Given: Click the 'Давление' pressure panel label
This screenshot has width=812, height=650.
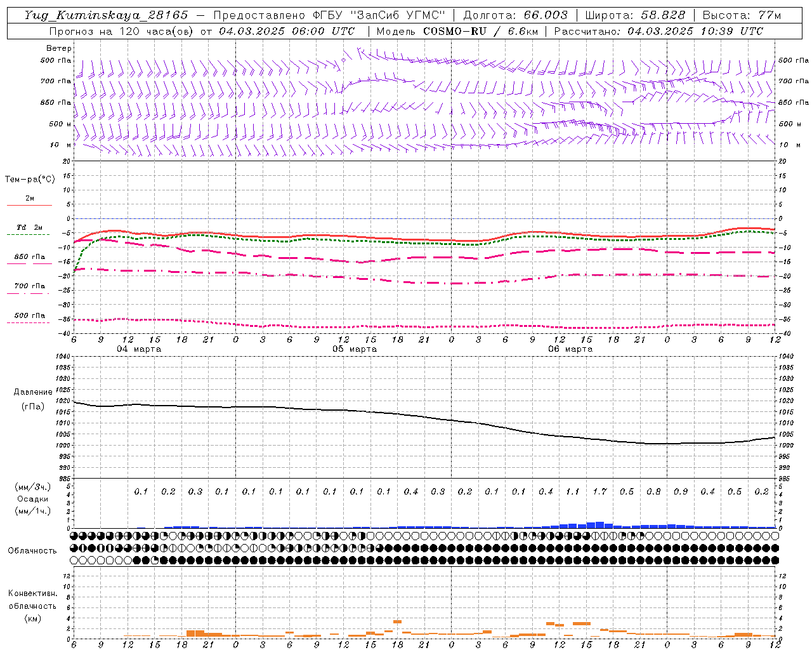Looking at the screenshot, I should (33, 392).
